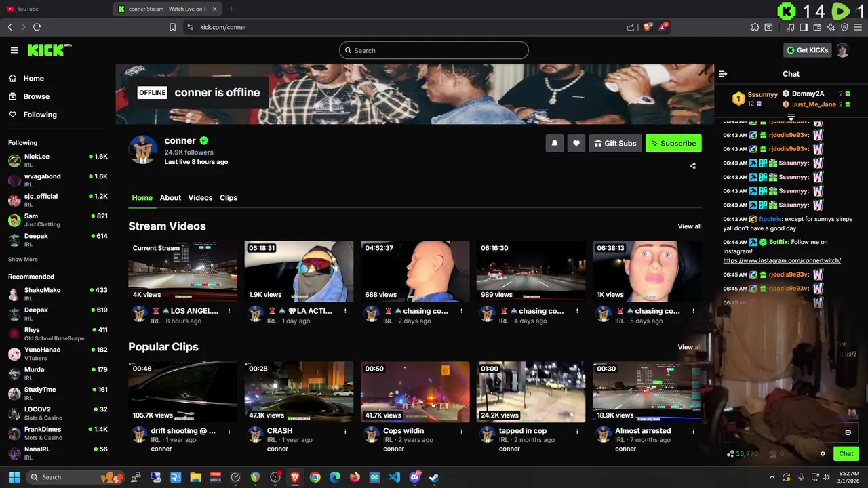Click the Brave Shields icon in address bar
This screenshot has height=488, width=868.
648,27
